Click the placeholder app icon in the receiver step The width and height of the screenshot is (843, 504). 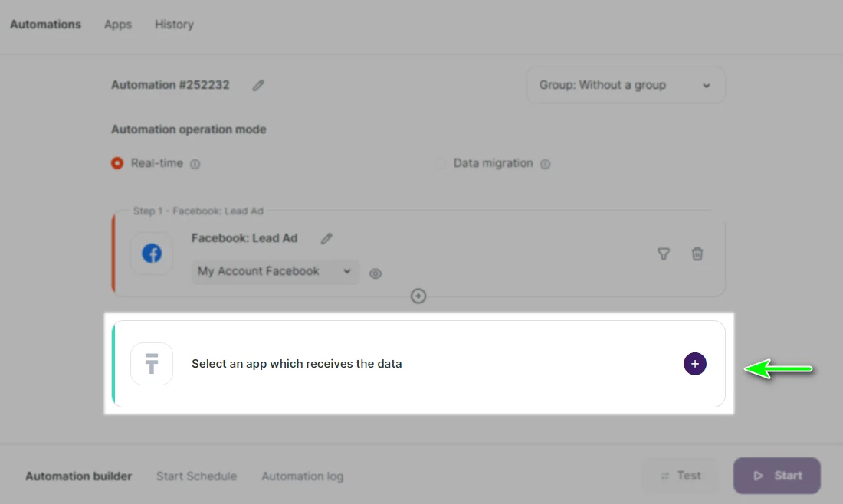coord(151,363)
